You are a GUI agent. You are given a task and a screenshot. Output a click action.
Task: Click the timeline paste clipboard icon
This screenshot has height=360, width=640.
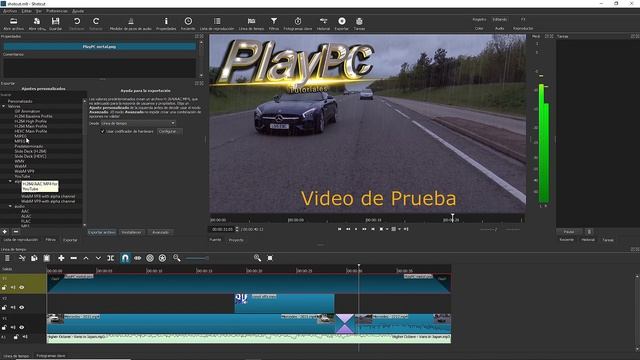click(47, 258)
